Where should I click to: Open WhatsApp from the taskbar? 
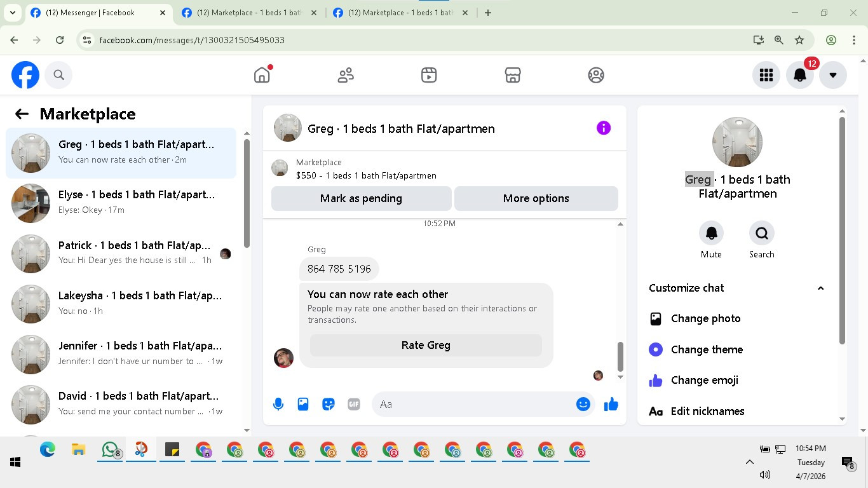pos(111,450)
